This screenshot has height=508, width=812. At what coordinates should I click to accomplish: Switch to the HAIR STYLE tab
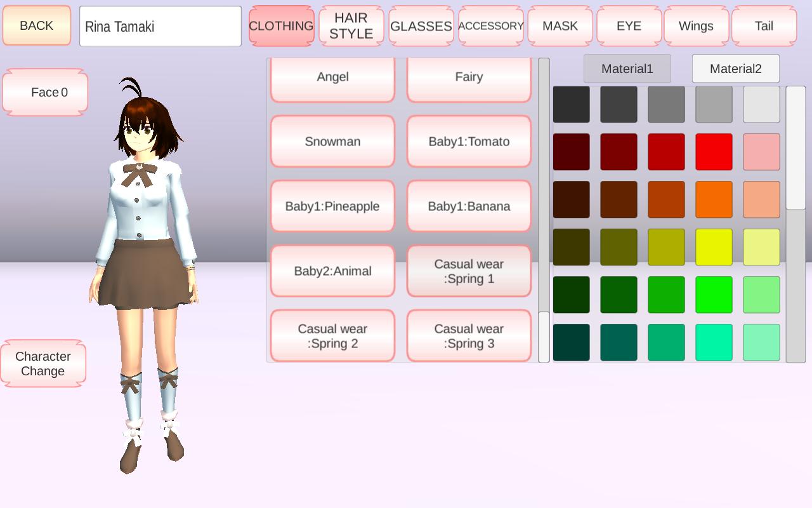click(x=351, y=26)
